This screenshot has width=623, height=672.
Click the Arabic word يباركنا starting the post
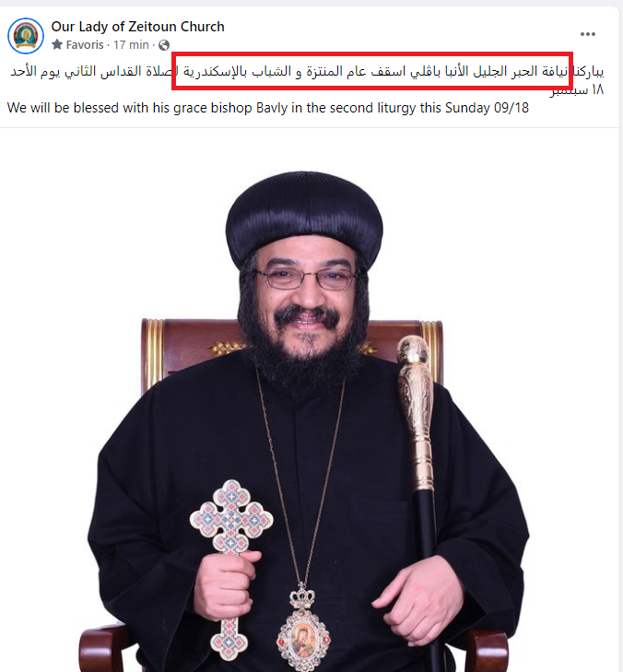tap(588, 71)
